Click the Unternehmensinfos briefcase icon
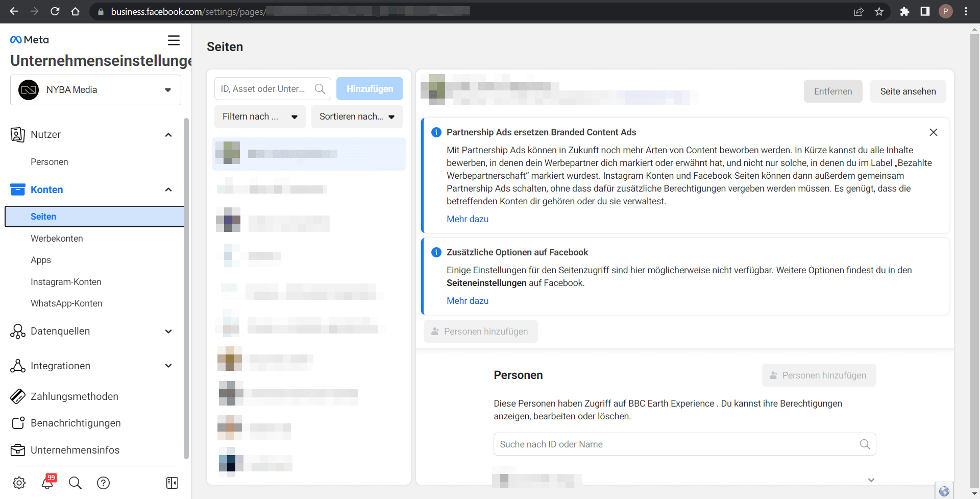The width and height of the screenshot is (980, 499). (x=18, y=450)
